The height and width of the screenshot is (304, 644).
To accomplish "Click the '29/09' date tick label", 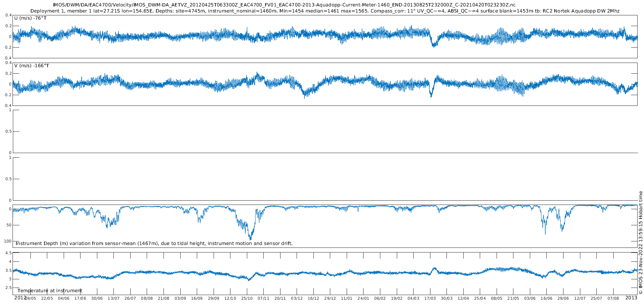I will click(x=214, y=298).
